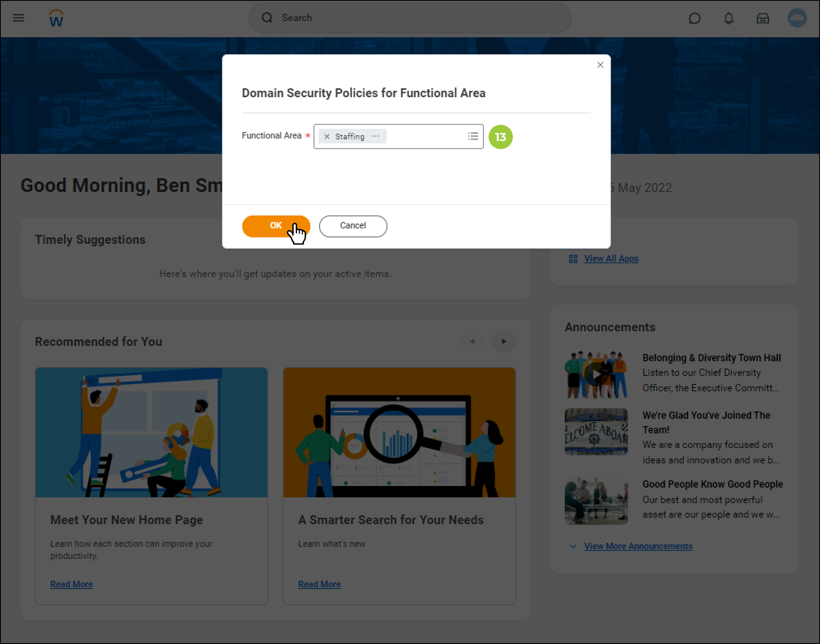Expand View More Announcements
820x644 pixels.
click(x=638, y=546)
